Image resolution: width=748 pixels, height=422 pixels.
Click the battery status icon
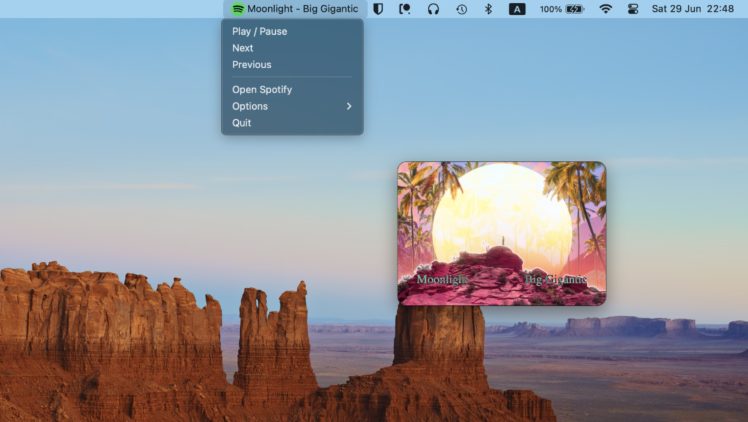(x=575, y=9)
